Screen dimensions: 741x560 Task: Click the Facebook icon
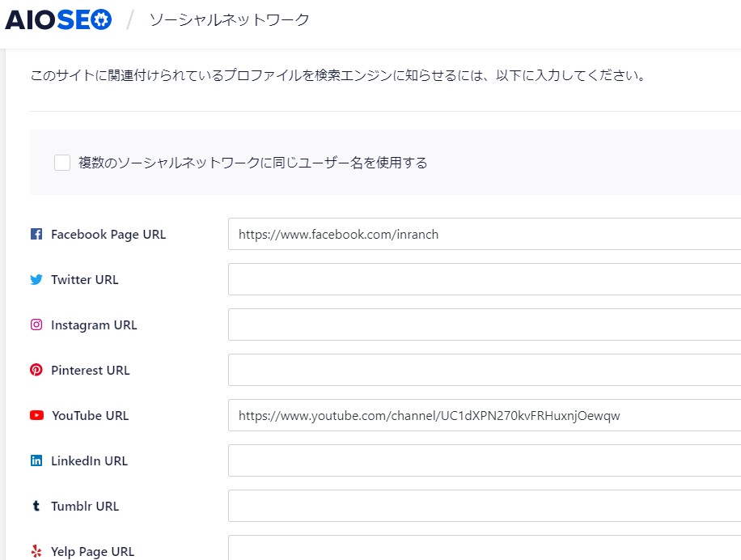[x=36, y=234]
